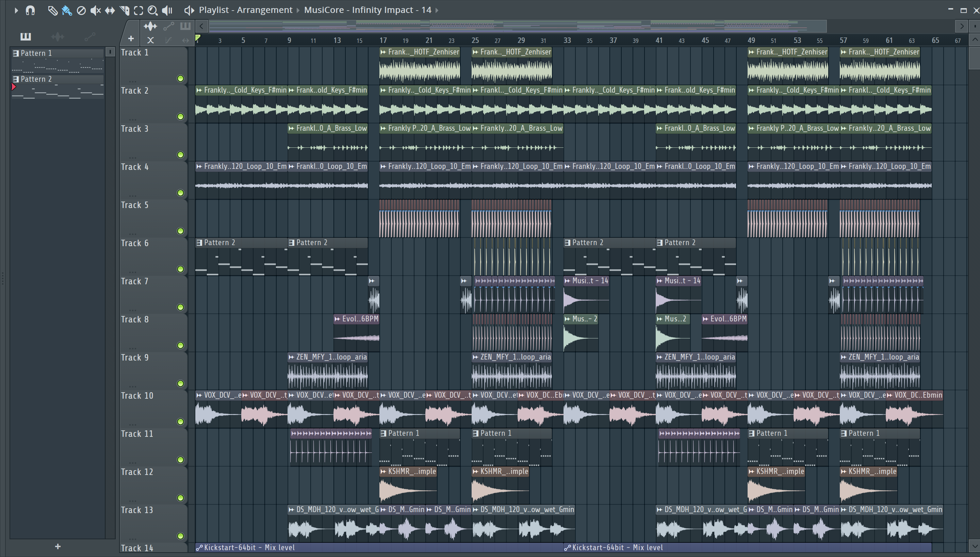
Task: Select the Track 13 header label
Action: coord(137,510)
